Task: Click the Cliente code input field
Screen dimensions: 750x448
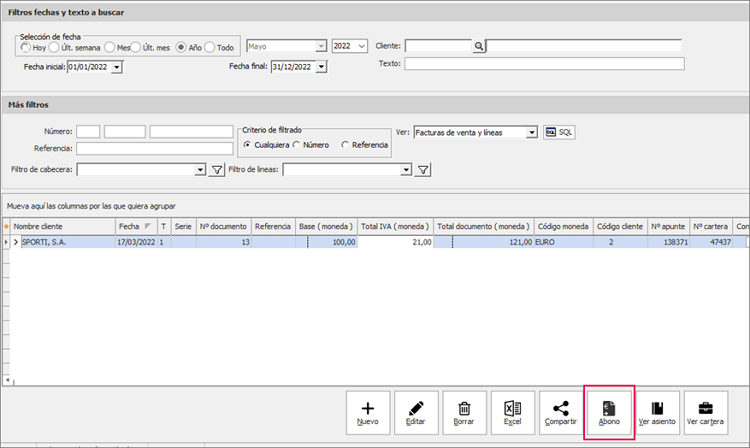Action: pyautogui.click(x=439, y=46)
